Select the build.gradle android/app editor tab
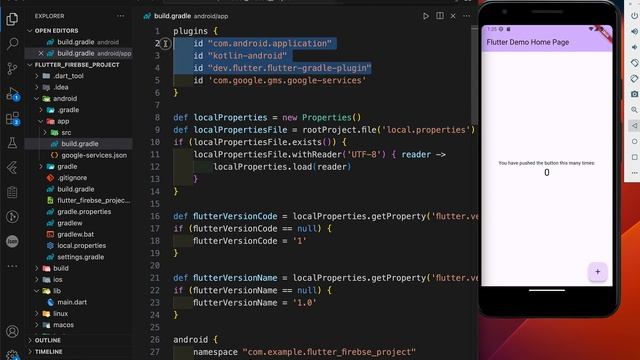The image size is (640, 360). coord(186,16)
